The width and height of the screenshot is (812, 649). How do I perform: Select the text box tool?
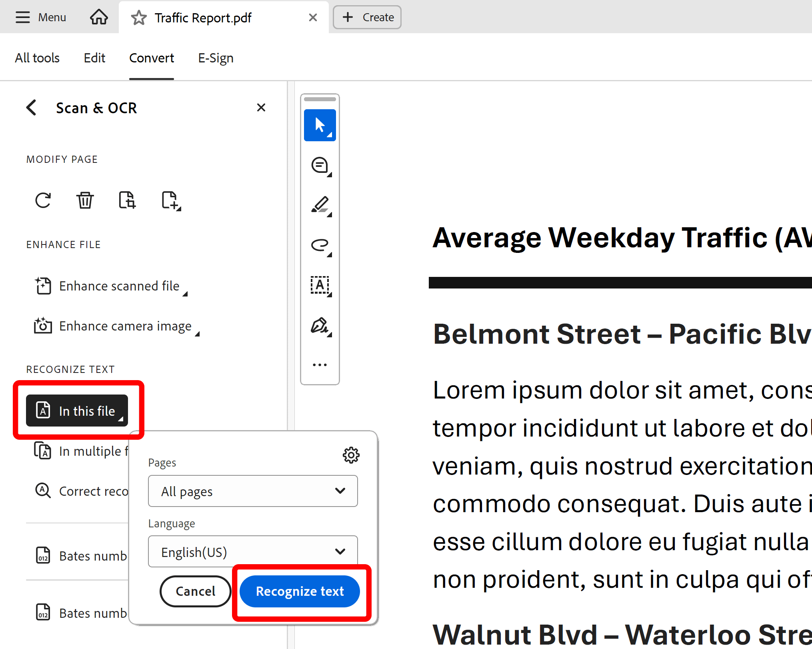[320, 285]
